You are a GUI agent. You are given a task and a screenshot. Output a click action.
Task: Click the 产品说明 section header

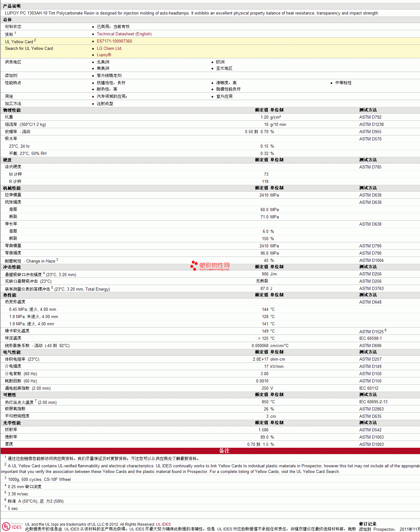[x=12, y=6]
